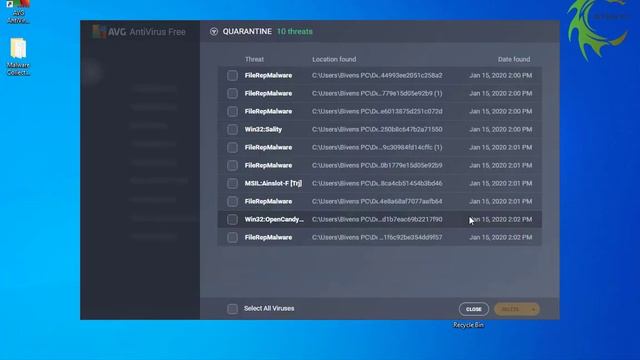Click location path ending e6013875d251c072d

click(x=377, y=111)
